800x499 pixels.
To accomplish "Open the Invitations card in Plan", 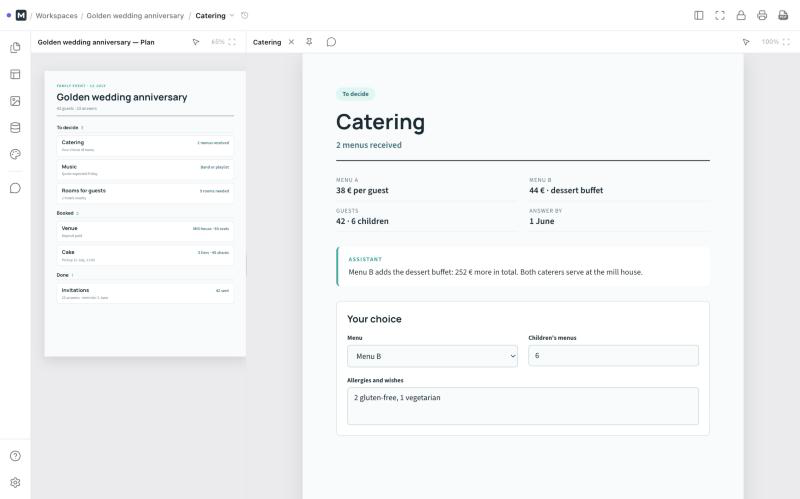I will [145, 293].
